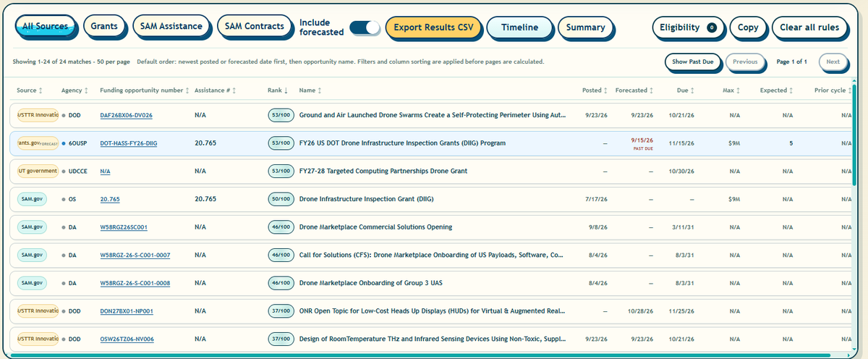Select 'Design of RoomTemperature THz' opportunity name
This screenshot has width=868, height=359.
(433, 339)
